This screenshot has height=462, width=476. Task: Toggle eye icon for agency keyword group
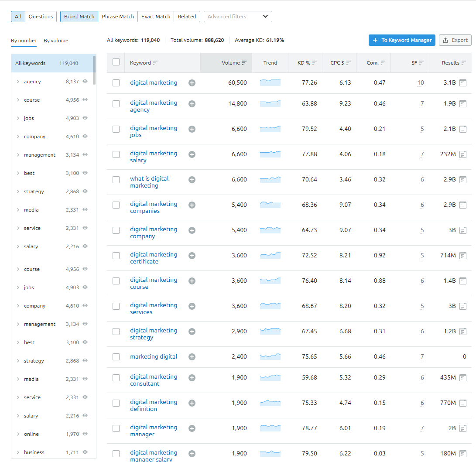[x=86, y=82]
